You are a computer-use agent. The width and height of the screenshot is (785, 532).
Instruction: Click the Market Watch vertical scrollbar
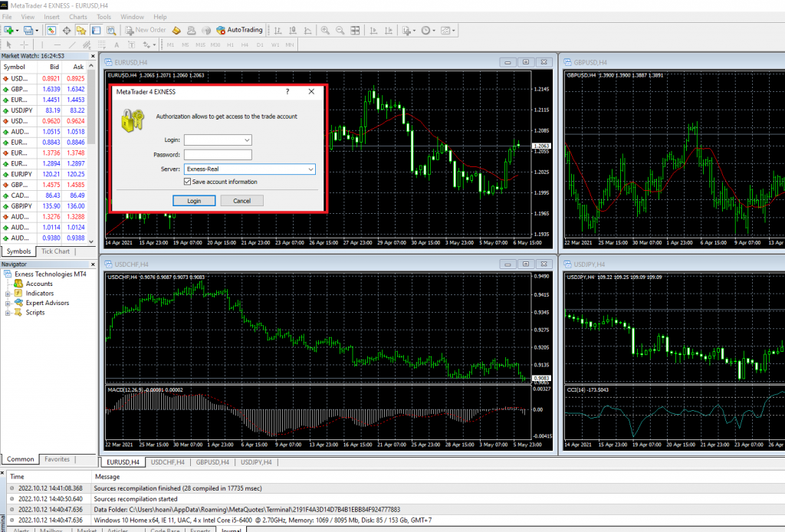point(91,153)
